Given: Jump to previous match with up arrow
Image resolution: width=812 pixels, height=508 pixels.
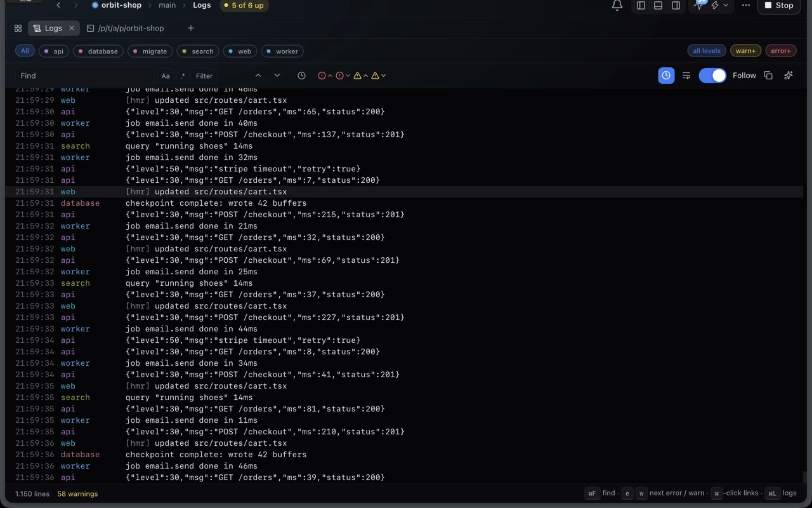Looking at the screenshot, I should (258, 76).
